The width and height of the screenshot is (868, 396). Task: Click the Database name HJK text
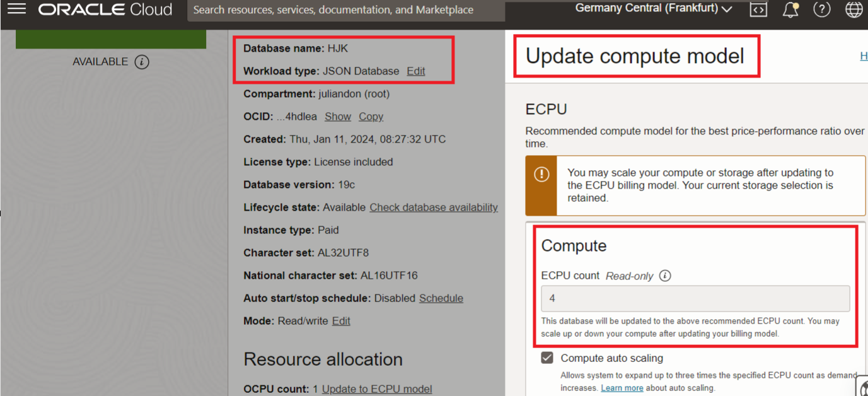[x=296, y=49]
